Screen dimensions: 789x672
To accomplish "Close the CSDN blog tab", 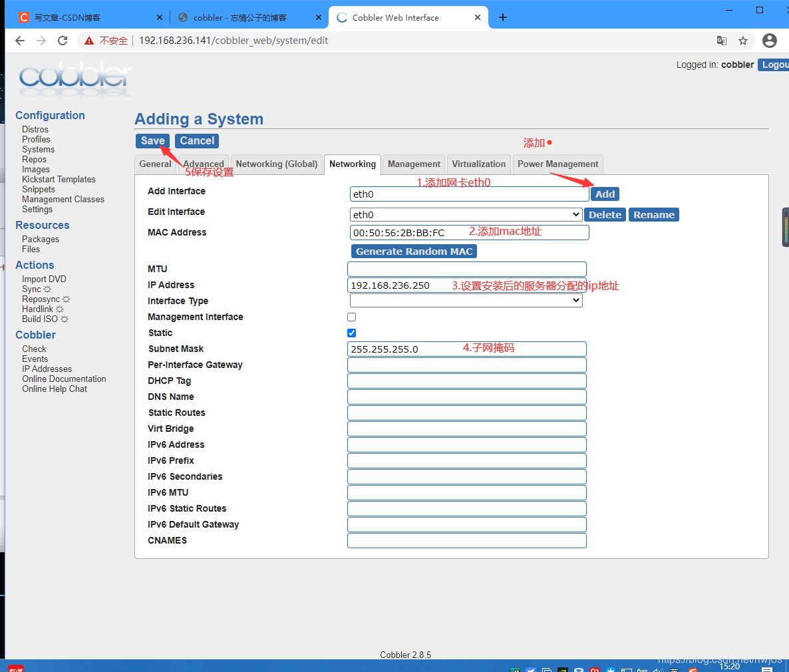I will coord(160,17).
